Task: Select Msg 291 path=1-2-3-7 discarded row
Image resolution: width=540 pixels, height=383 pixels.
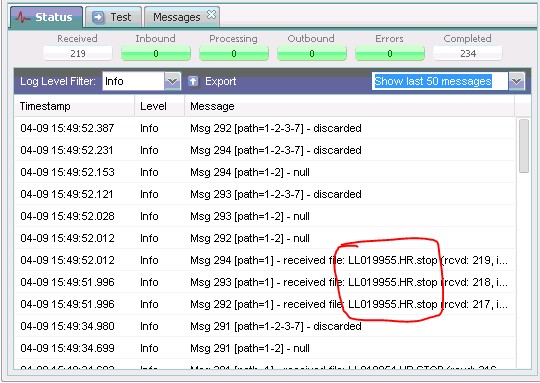Action: (264, 326)
